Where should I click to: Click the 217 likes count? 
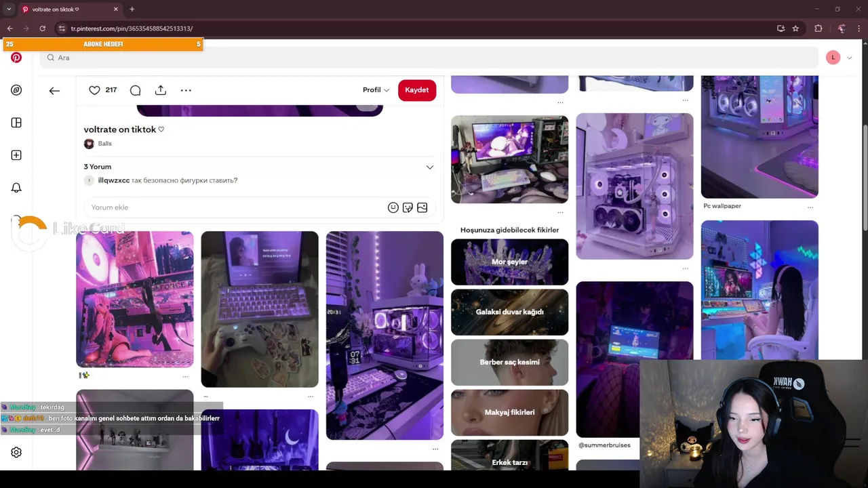tap(111, 90)
